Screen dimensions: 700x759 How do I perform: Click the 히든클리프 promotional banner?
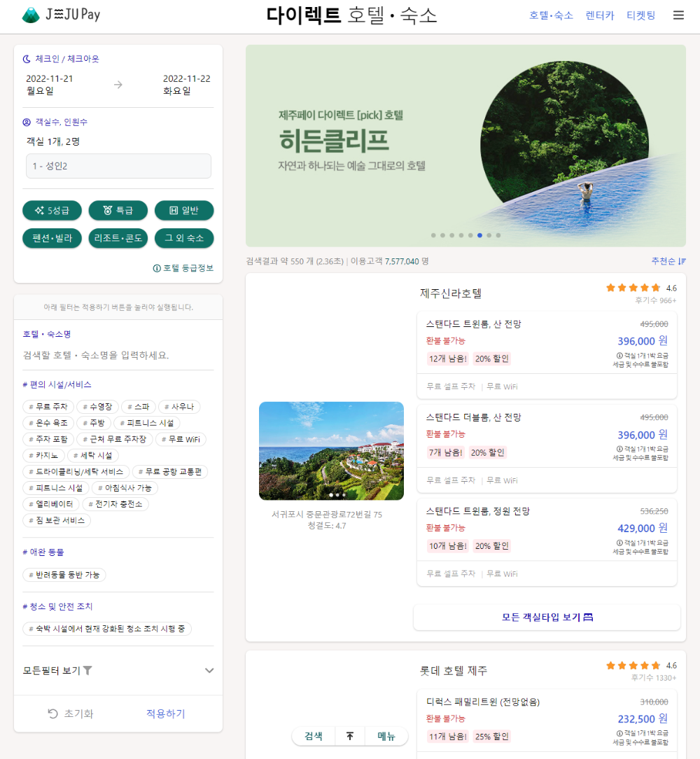[x=465, y=146]
